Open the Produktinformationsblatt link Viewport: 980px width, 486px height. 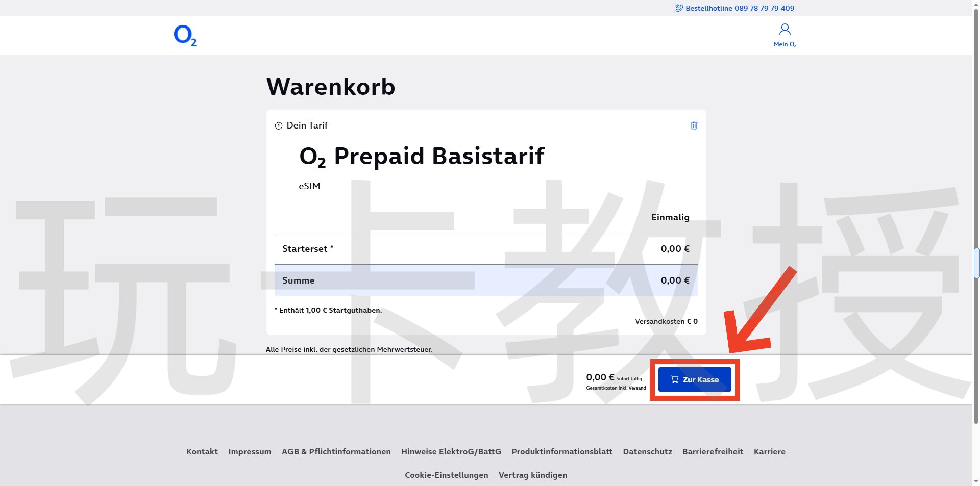coord(562,451)
